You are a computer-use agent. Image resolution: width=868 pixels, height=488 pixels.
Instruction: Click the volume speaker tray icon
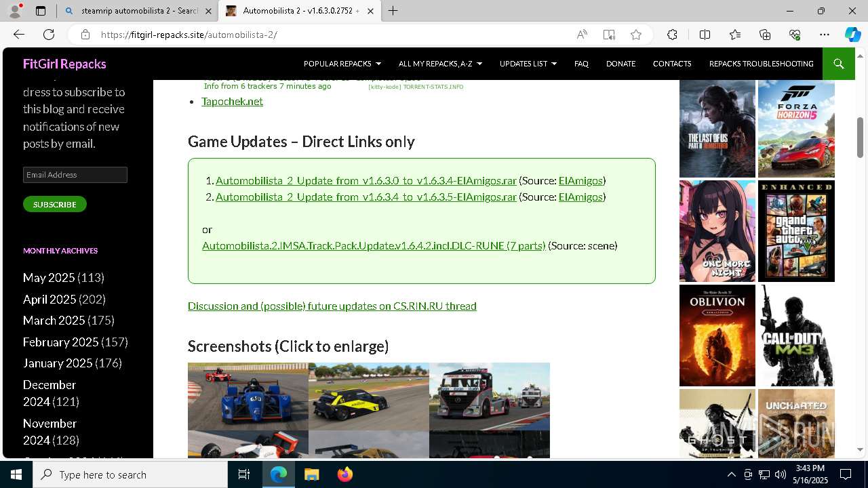[780, 474]
